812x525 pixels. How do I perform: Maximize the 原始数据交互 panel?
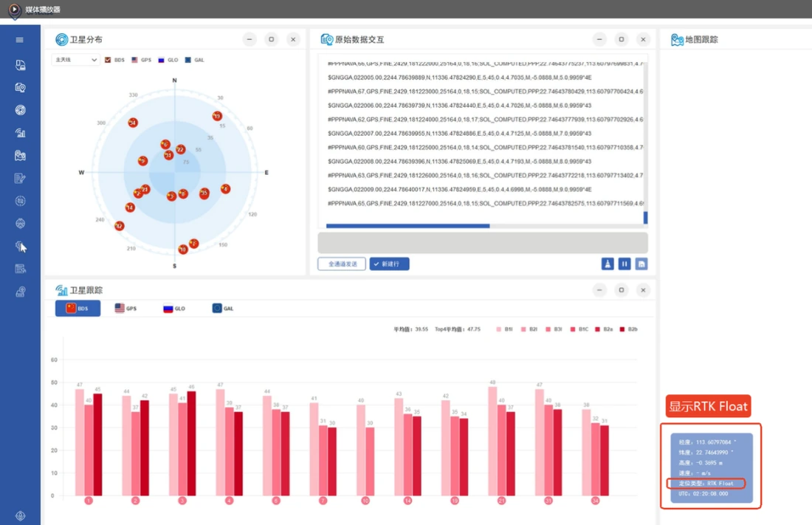pyautogui.click(x=622, y=39)
